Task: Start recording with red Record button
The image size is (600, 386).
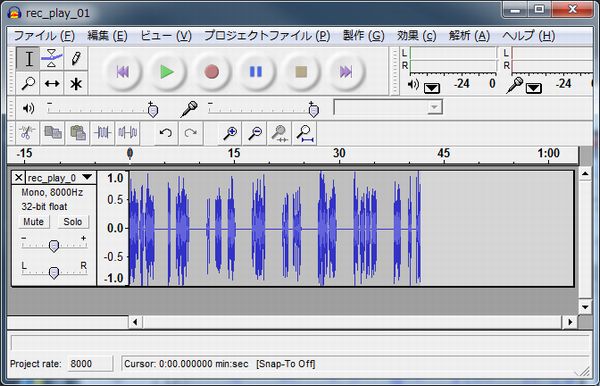Action: [212, 72]
